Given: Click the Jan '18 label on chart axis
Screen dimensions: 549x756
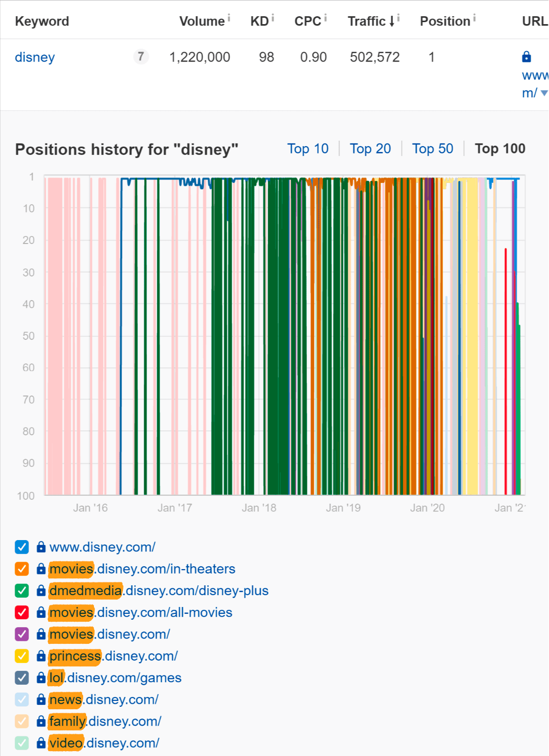Looking at the screenshot, I should tap(259, 508).
